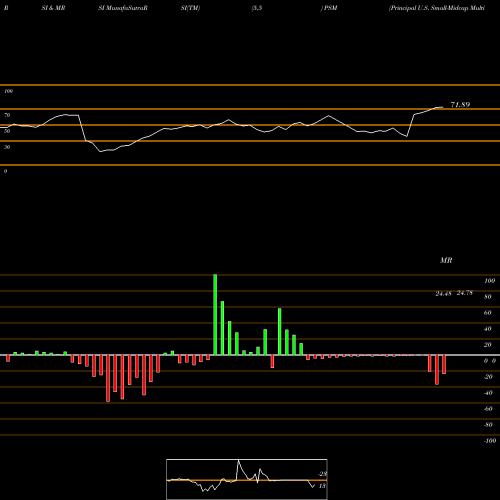
Task: Click the longest red histogram bar
Action: click(x=108, y=378)
